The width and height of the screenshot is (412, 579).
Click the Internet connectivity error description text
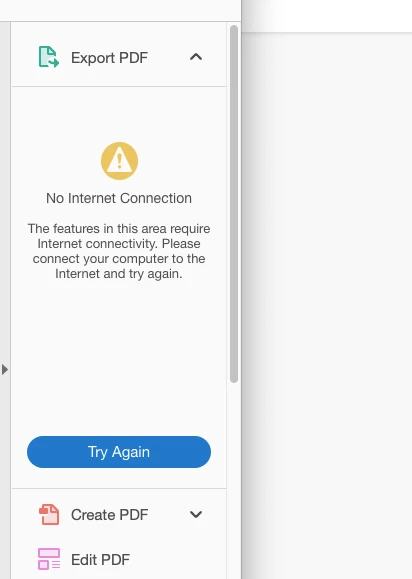tap(119, 251)
